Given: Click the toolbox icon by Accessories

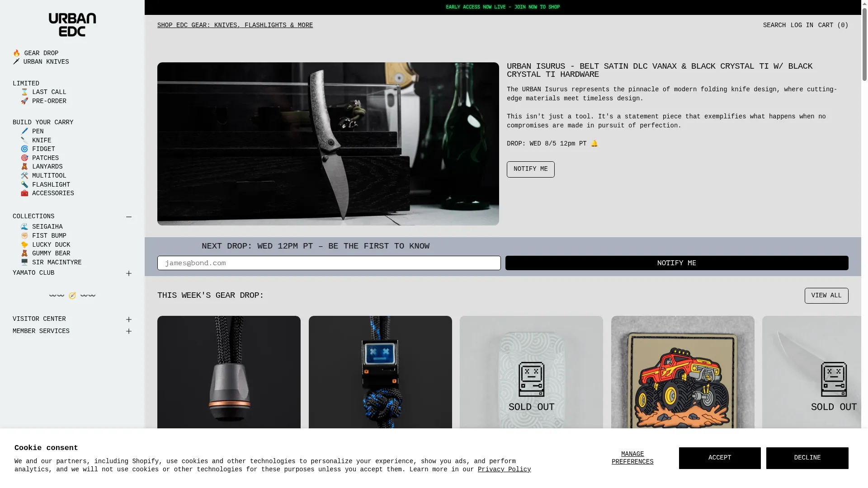Looking at the screenshot, I should pos(24,193).
